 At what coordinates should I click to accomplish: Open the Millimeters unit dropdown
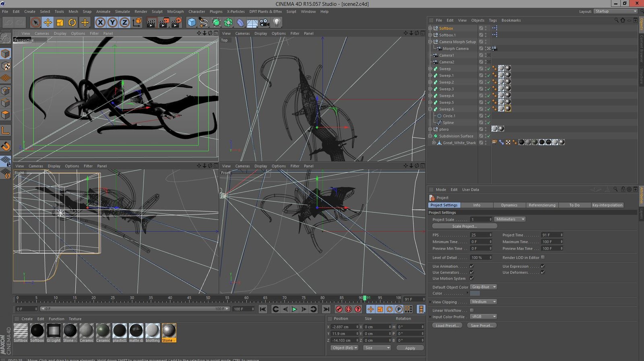[x=510, y=219]
